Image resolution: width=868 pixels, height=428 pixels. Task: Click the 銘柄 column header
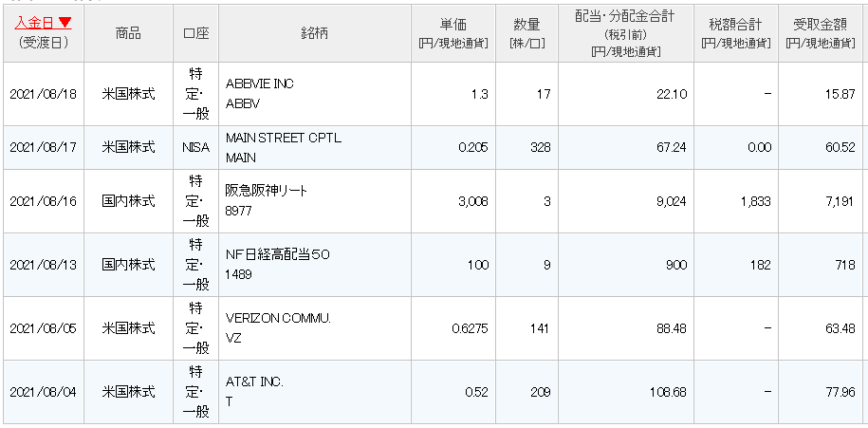pos(315,33)
